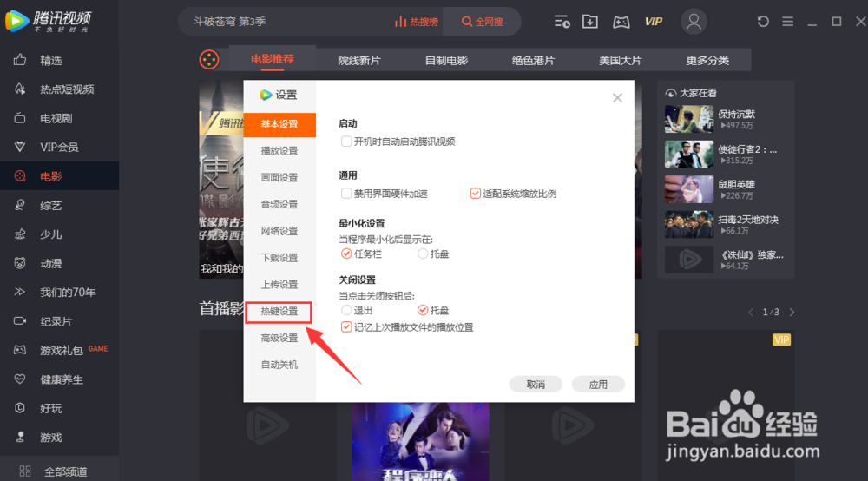
Task: Select 电影 channel in sidebar
Action: click(x=59, y=176)
